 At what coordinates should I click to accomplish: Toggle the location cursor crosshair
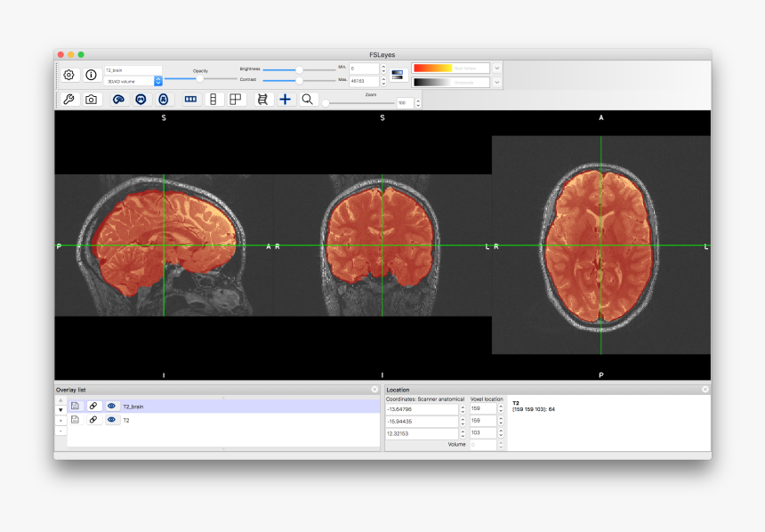285,100
